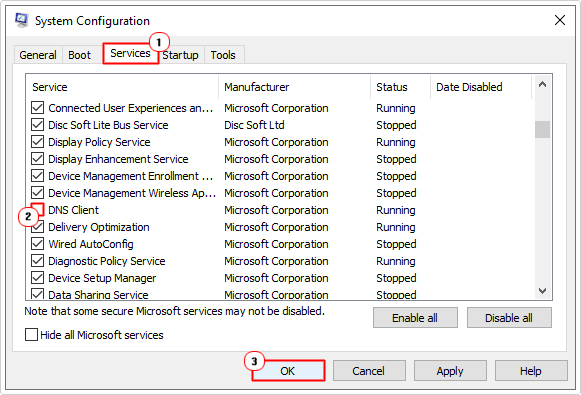This screenshot has height=395, width=581.
Task: Select the DNS Client service name
Action: (x=73, y=210)
